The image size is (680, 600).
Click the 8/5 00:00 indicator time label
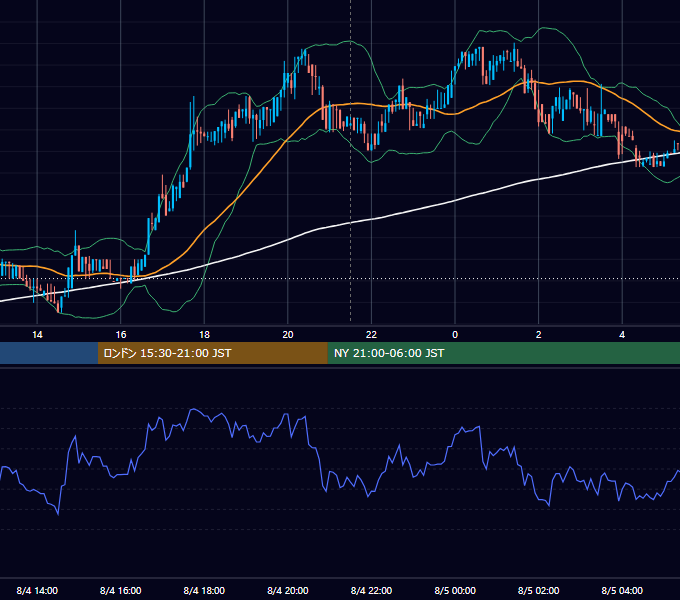tap(455, 590)
